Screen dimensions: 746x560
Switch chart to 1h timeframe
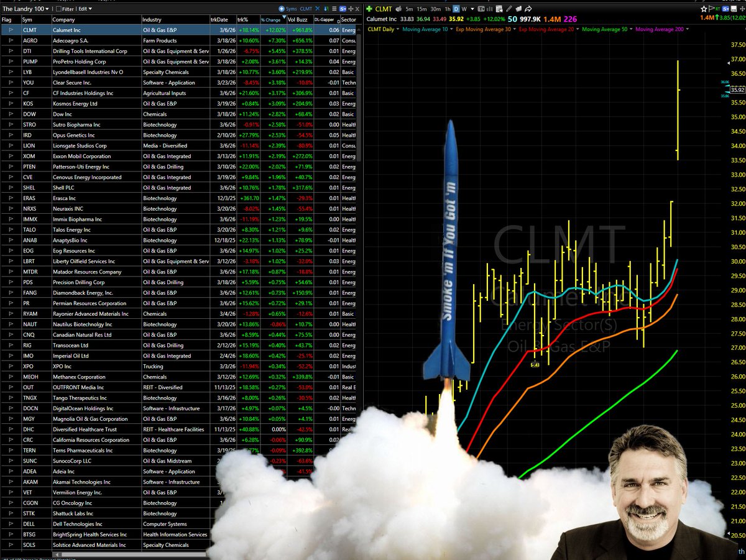(448, 9)
